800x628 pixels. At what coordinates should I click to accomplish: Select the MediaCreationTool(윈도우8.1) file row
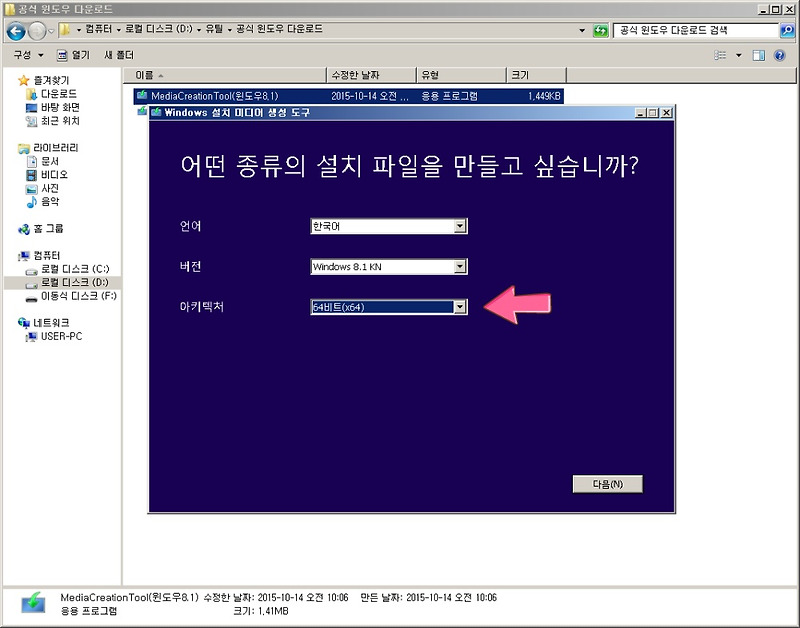[348, 96]
